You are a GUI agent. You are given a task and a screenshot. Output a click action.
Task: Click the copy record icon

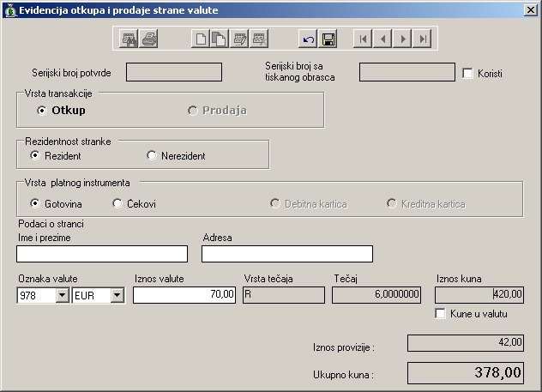[219, 39]
